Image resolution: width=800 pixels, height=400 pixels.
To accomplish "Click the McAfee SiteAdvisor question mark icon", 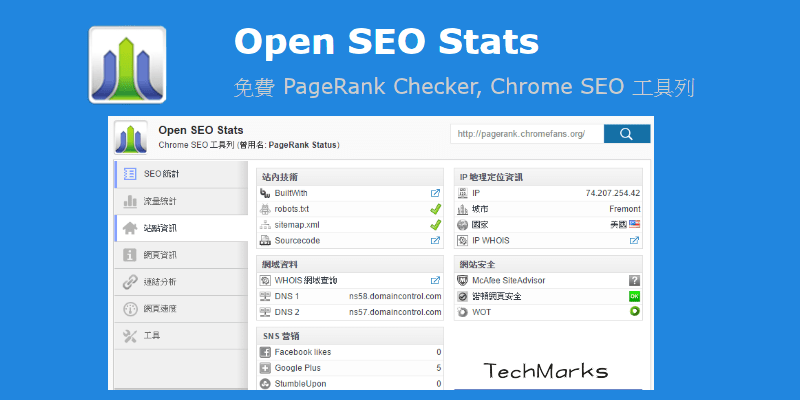I will (634, 281).
